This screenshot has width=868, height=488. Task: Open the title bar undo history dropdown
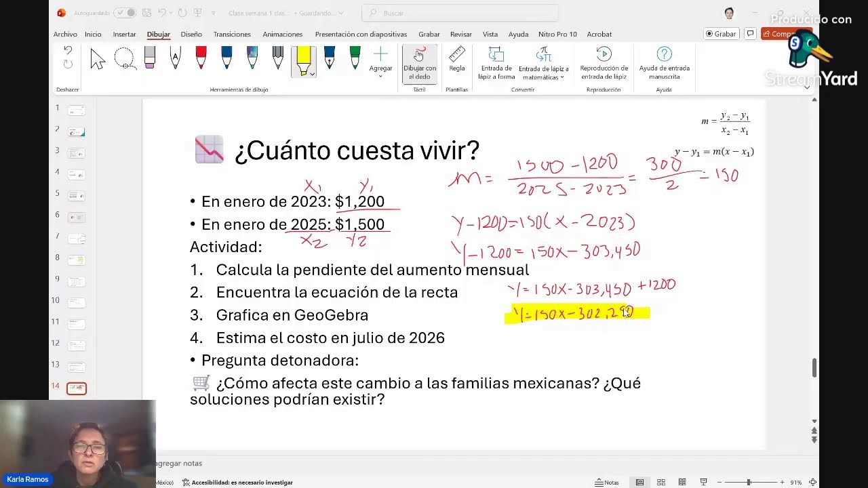click(x=170, y=13)
